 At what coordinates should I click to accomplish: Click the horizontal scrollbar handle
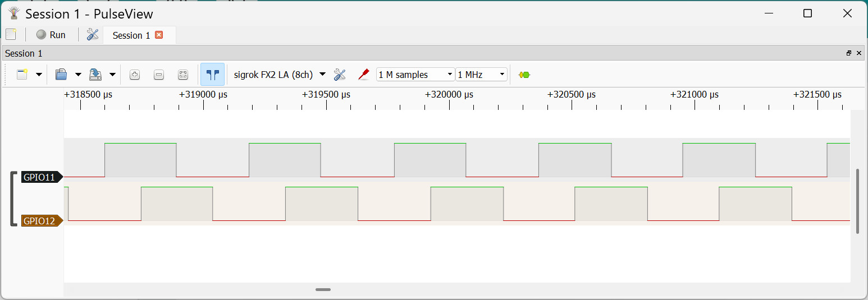tap(323, 290)
